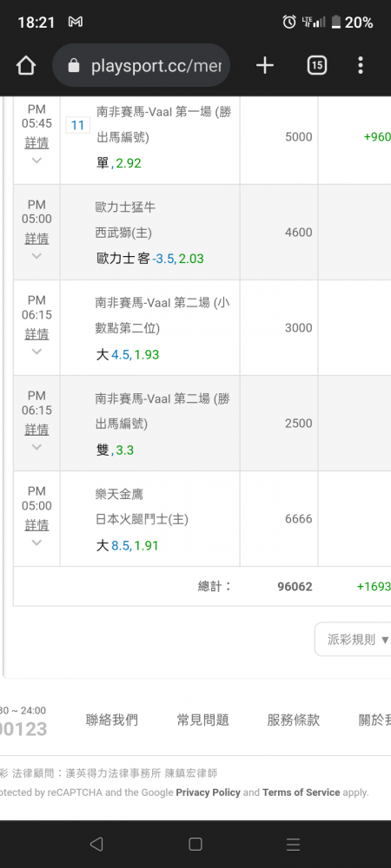Tap the Chrome home icon

(x=25, y=66)
